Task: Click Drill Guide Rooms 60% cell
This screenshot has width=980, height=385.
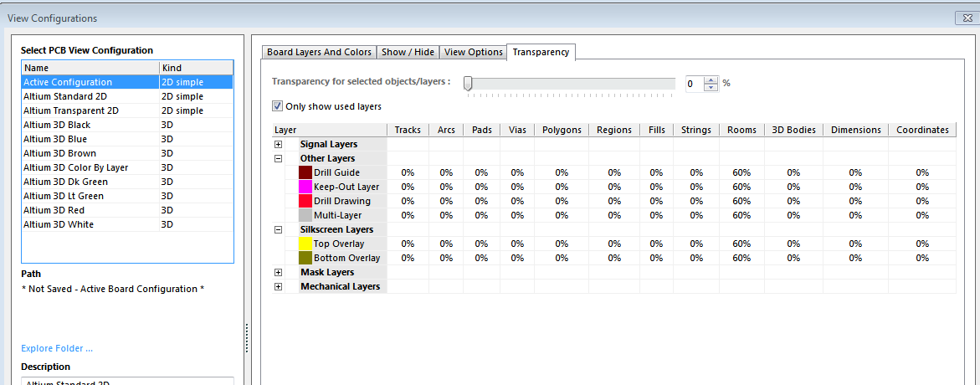Action: click(x=741, y=172)
